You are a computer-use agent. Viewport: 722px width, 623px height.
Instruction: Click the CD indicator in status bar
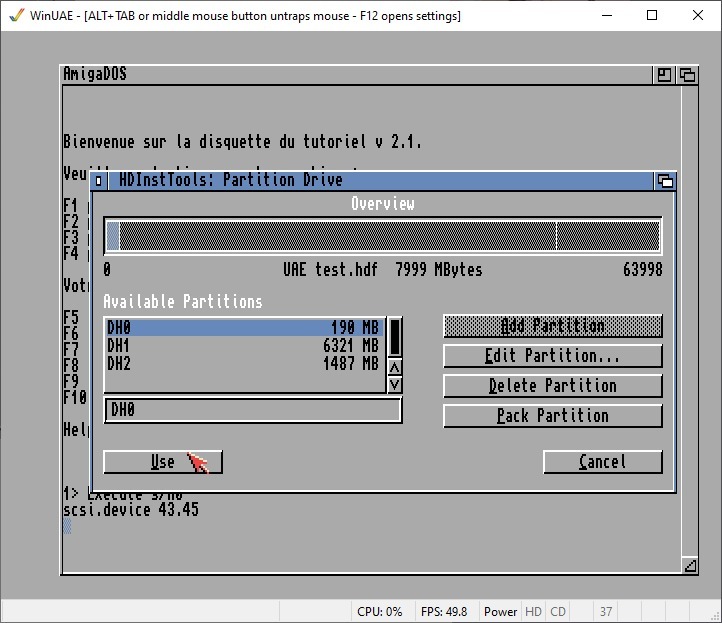coord(558,611)
